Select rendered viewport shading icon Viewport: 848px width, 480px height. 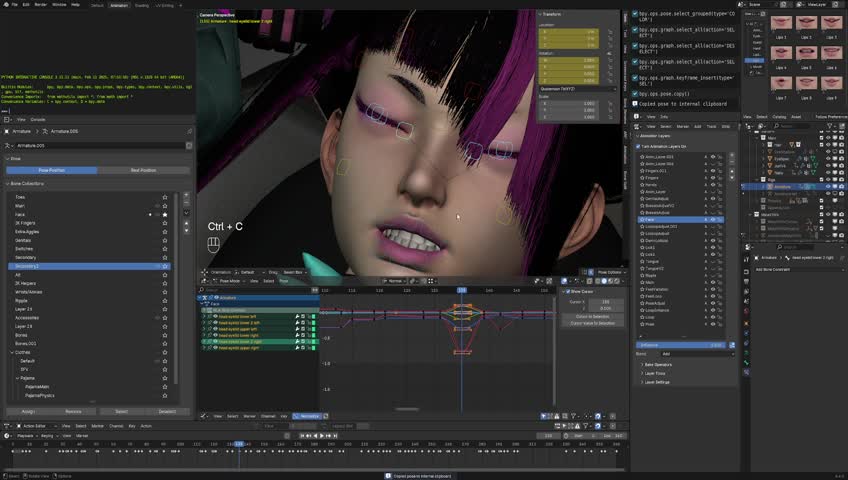click(x=617, y=281)
